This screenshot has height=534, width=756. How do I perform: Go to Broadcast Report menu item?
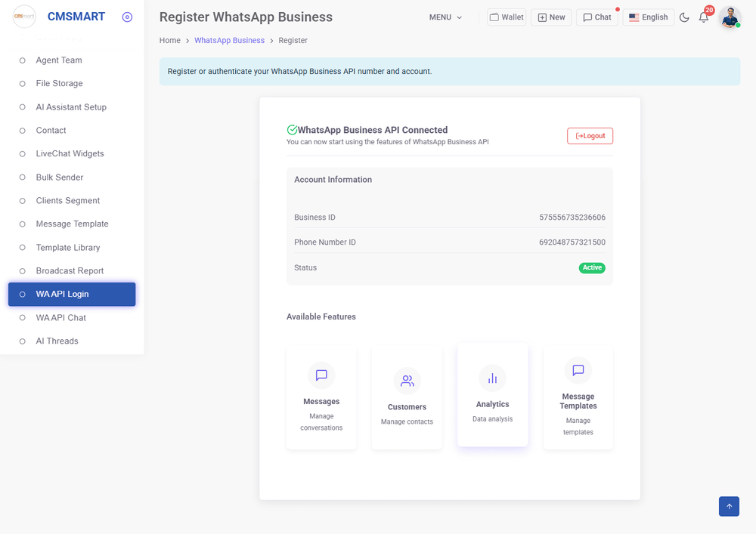click(x=70, y=271)
